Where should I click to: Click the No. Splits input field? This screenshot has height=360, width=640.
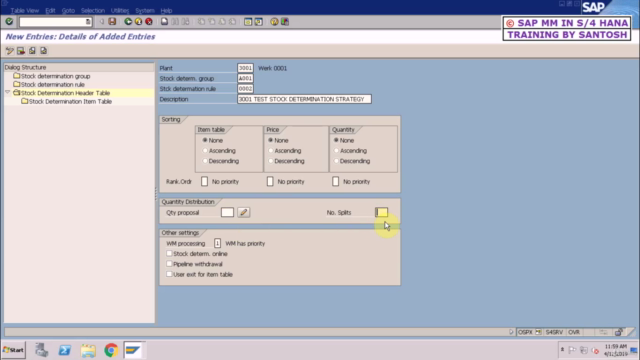click(382, 212)
